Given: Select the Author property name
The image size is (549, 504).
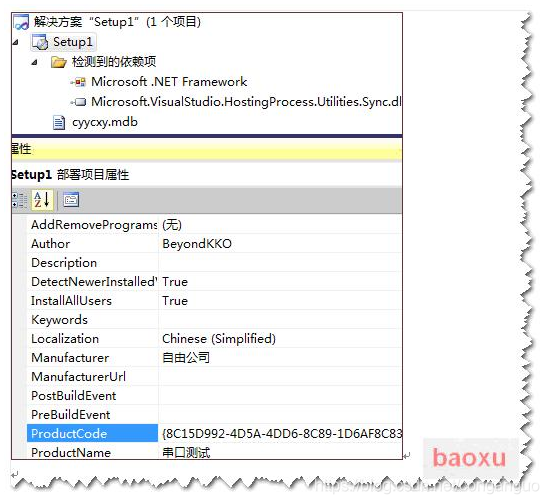Looking at the screenshot, I should tap(93, 243).
